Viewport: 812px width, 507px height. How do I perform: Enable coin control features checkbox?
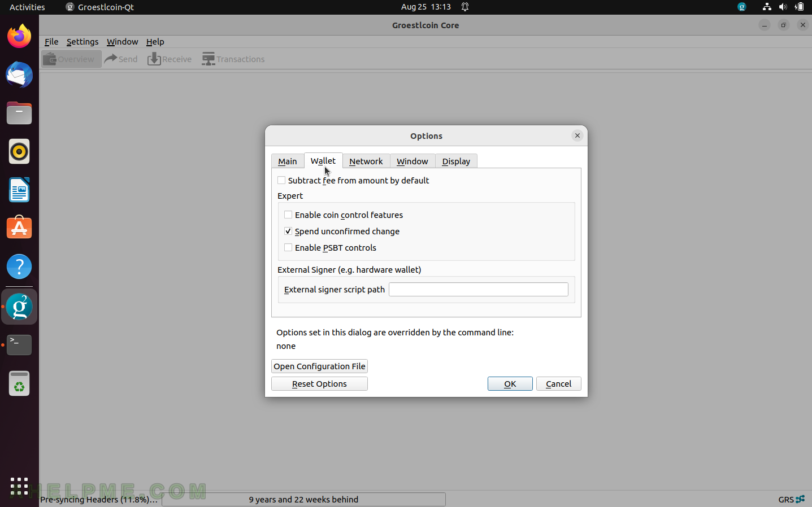pyautogui.click(x=344, y=215)
